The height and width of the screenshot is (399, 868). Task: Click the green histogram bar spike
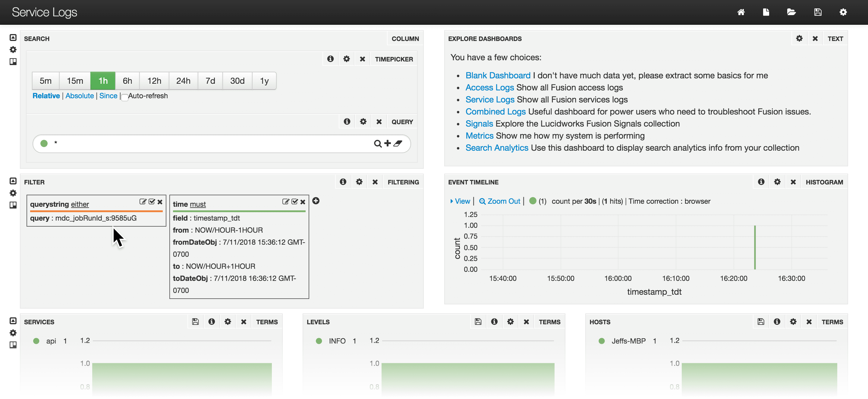point(755,247)
